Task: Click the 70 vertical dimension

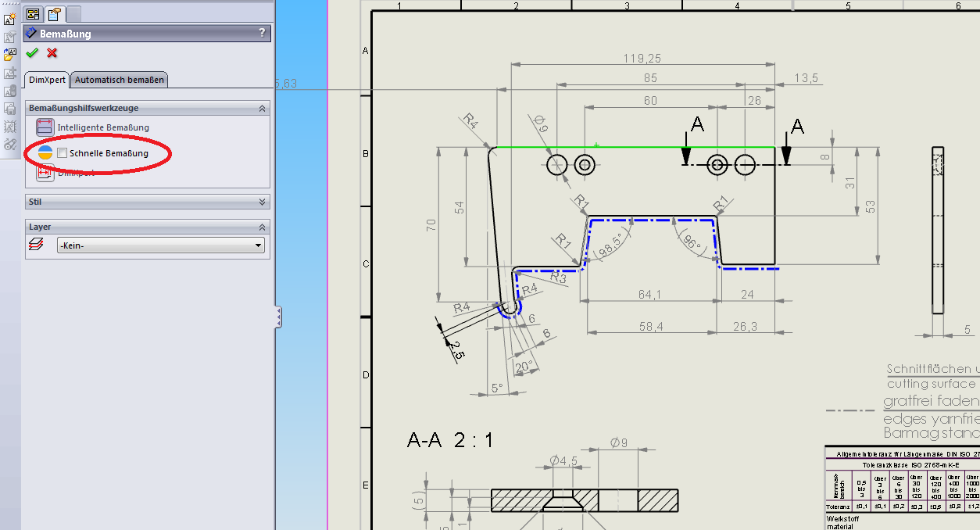Action: (x=431, y=225)
